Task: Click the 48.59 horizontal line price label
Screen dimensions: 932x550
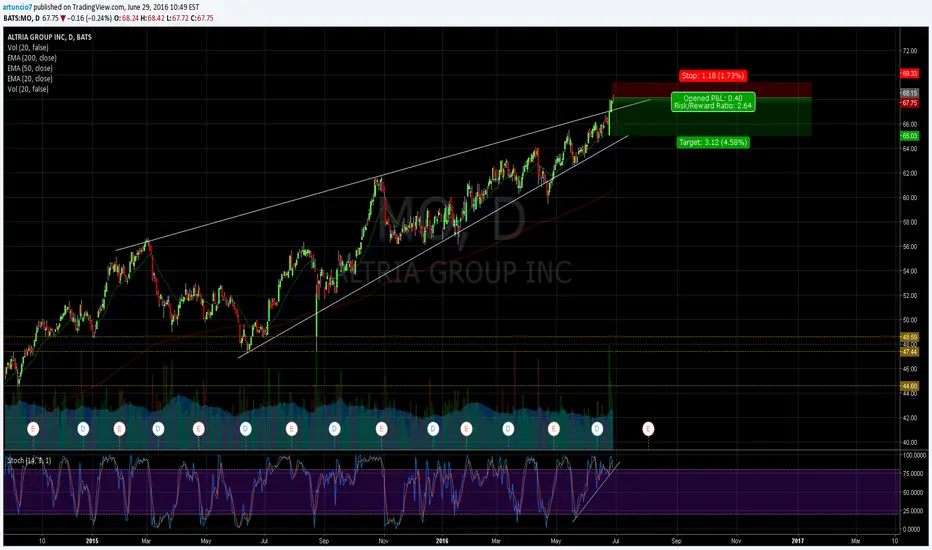Action: (x=909, y=337)
